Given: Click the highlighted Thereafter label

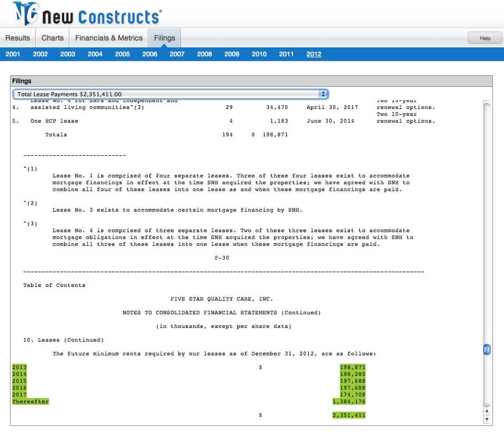Looking at the screenshot, I should coord(31,401).
